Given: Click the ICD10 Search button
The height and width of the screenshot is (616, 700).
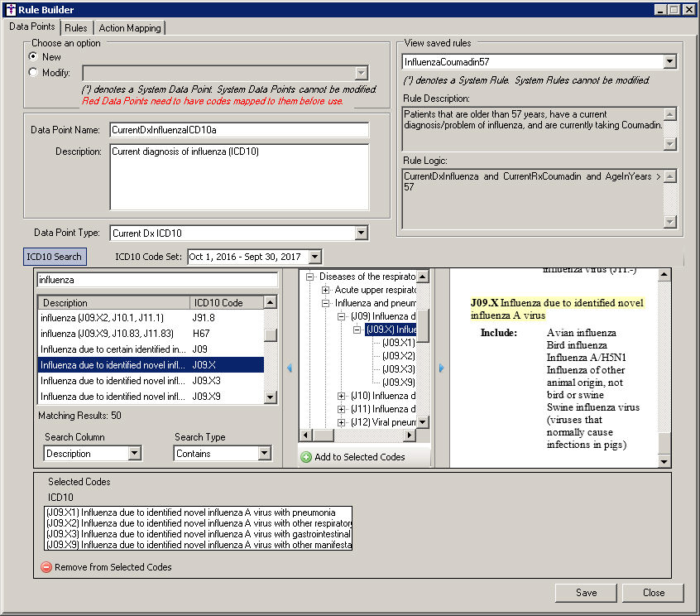Looking at the screenshot, I should click(54, 257).
